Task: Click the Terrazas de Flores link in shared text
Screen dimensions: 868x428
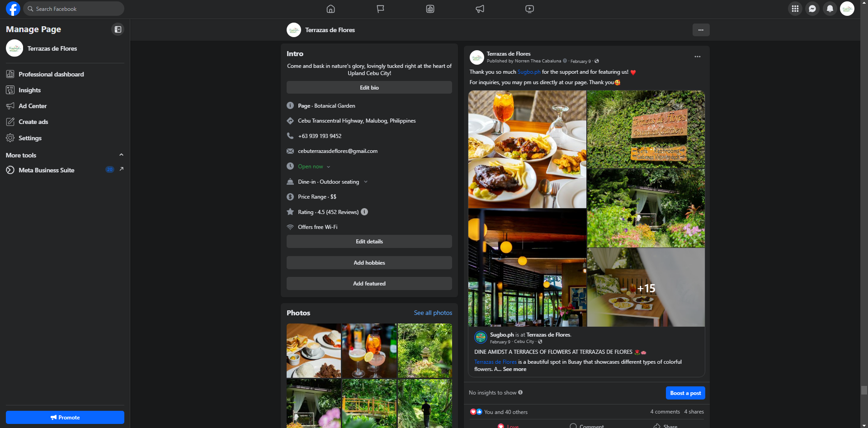Action: click(x=495, y=362)
